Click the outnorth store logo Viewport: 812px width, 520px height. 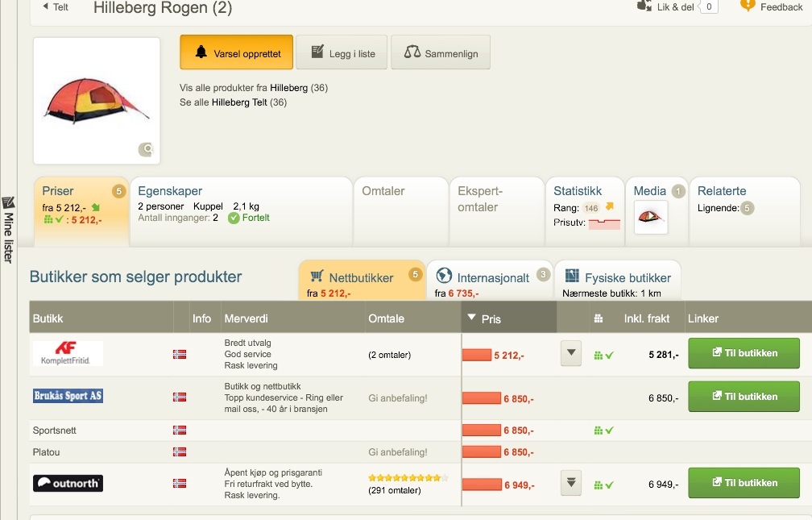click(68, 484)
